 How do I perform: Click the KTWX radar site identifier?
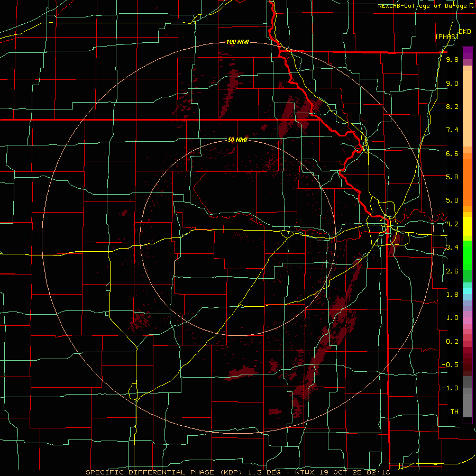click(304, 472)
